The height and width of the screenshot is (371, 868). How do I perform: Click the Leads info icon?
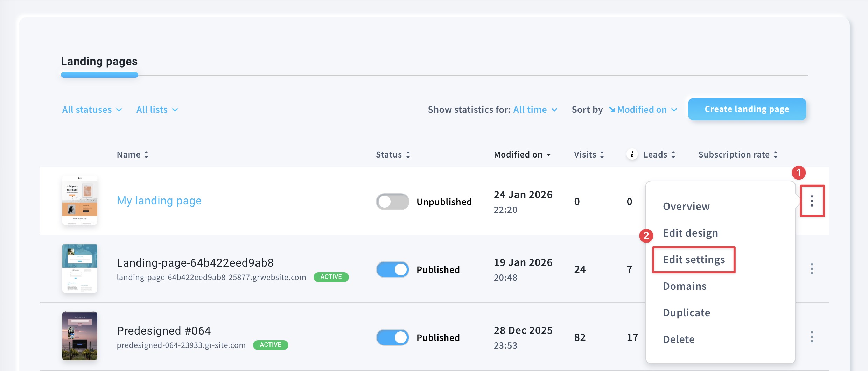632,154
